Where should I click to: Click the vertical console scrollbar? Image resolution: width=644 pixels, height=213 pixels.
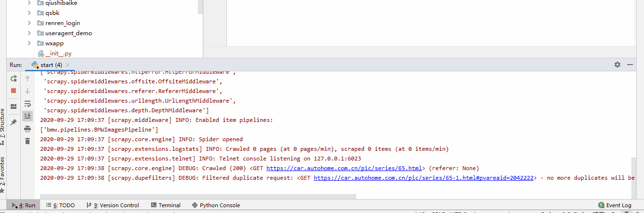pos(634,177)
